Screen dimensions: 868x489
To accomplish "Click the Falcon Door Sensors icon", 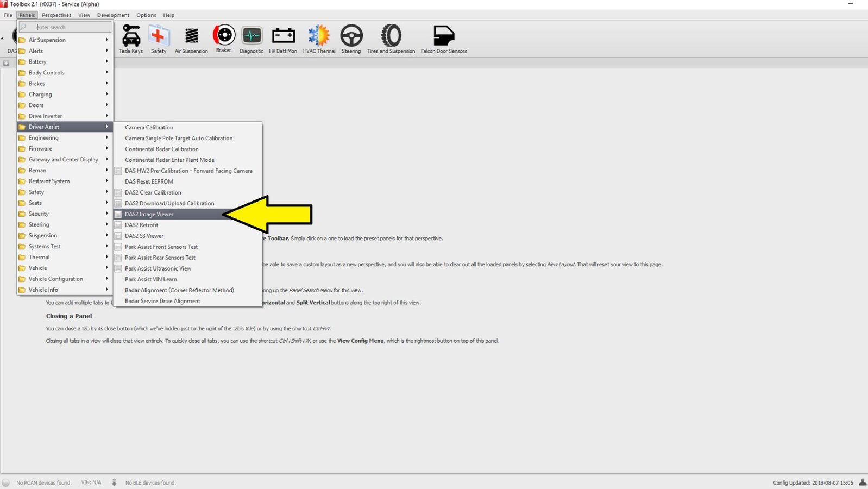I will point(443,39).
